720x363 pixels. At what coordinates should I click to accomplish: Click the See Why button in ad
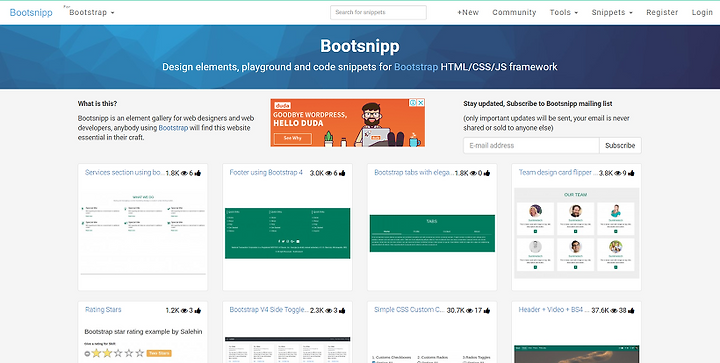coord(292,138)
